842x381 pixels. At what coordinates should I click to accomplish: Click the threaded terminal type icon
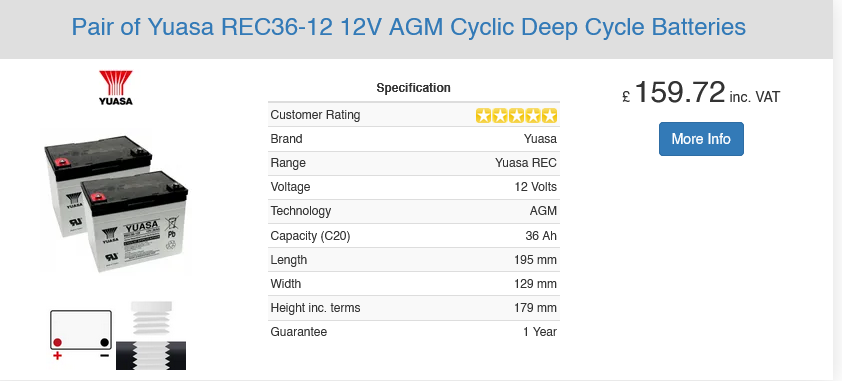coord(151,335)
